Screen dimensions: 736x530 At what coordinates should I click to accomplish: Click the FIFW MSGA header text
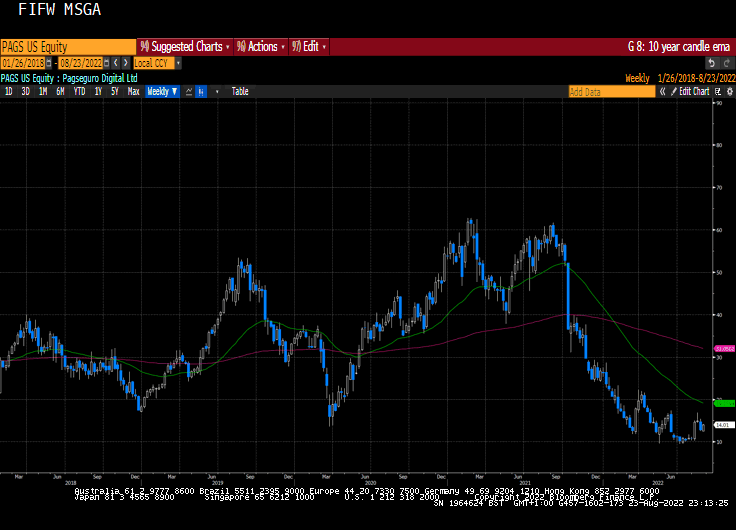60,9
